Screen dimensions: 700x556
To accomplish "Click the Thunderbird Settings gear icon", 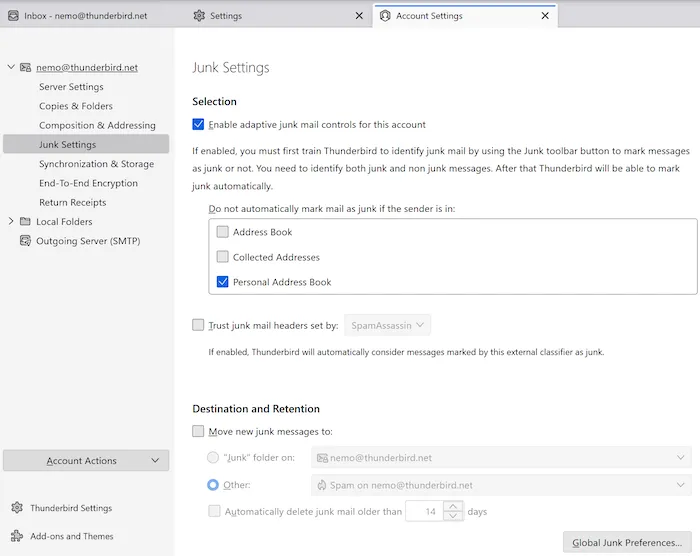I will pos(17,508).
